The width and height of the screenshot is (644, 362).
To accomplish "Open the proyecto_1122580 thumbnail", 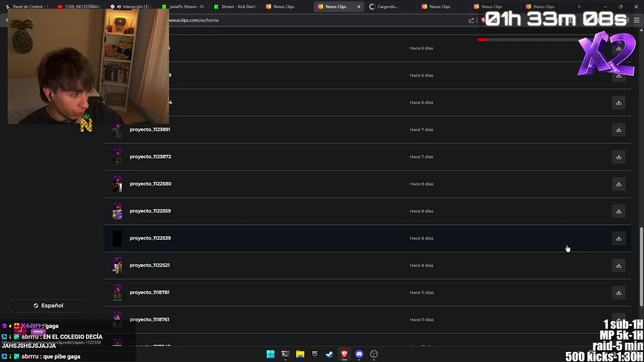I will tap(117, 184).
